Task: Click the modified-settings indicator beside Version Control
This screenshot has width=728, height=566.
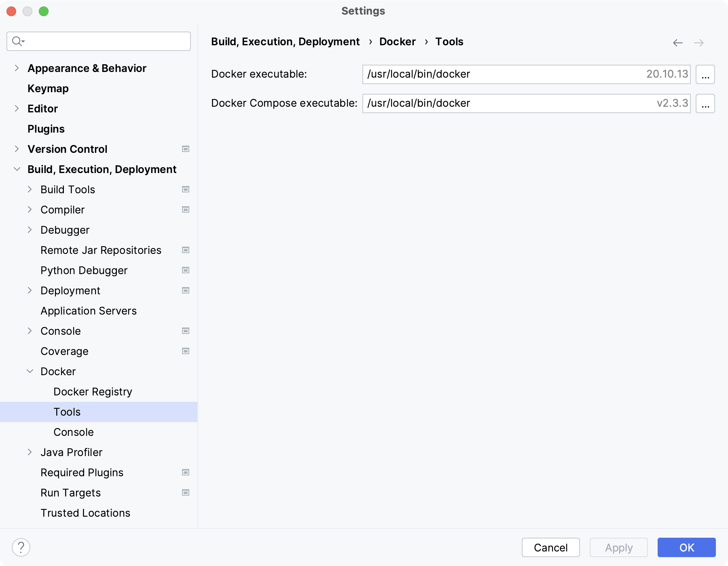Action: (185, 149)
